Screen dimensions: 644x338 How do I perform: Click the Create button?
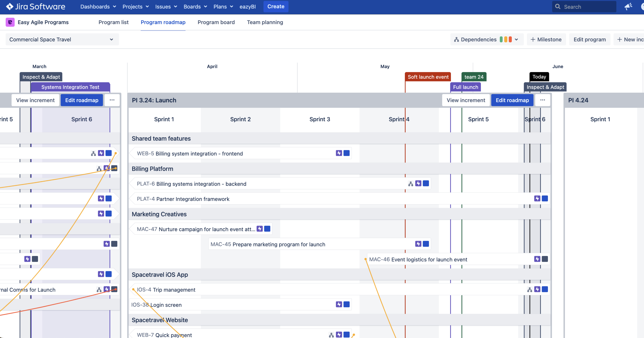point(276,6)
